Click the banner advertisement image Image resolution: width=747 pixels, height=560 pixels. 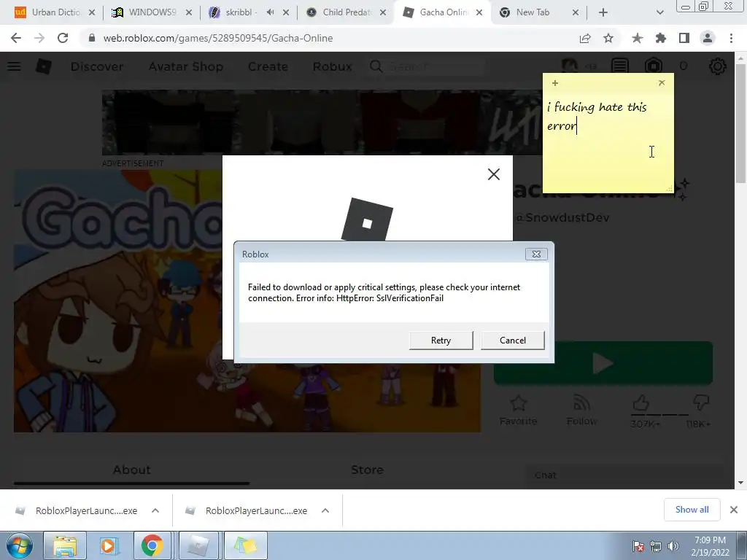322,122
